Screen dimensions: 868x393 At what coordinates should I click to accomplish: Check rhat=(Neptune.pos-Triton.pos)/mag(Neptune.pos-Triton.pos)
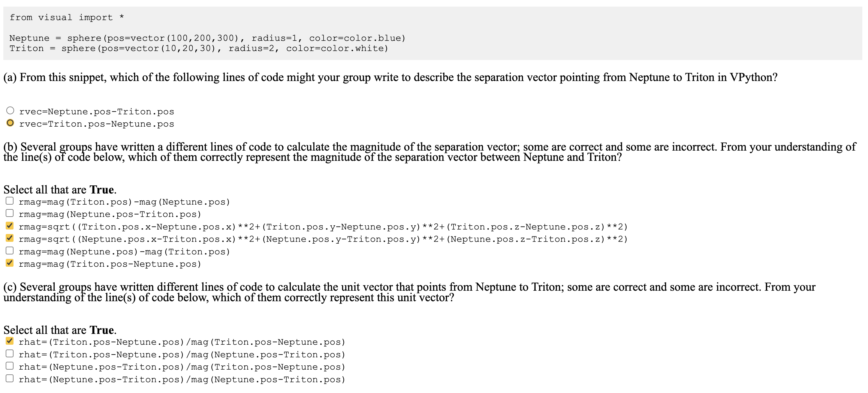pyautogui.click(x=9, y=378)
